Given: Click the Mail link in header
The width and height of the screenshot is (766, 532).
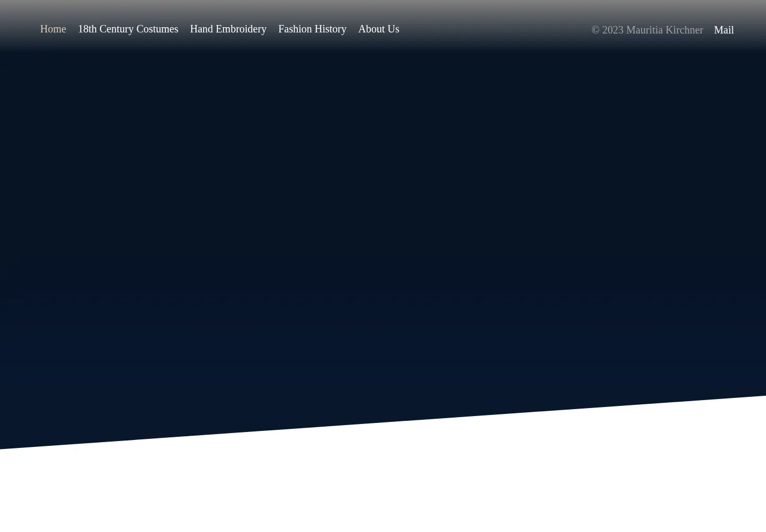Looking at the screenshot, I should pos(723,30).
